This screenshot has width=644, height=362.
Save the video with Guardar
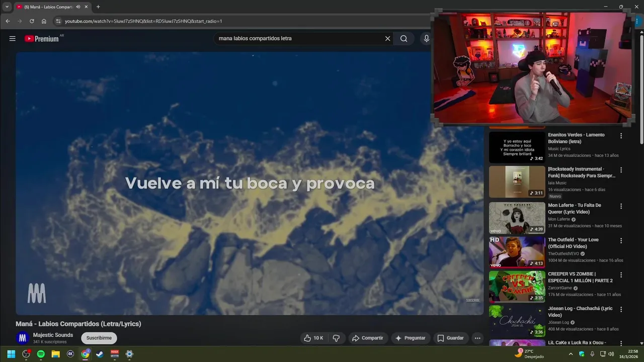tap(450, 338)
